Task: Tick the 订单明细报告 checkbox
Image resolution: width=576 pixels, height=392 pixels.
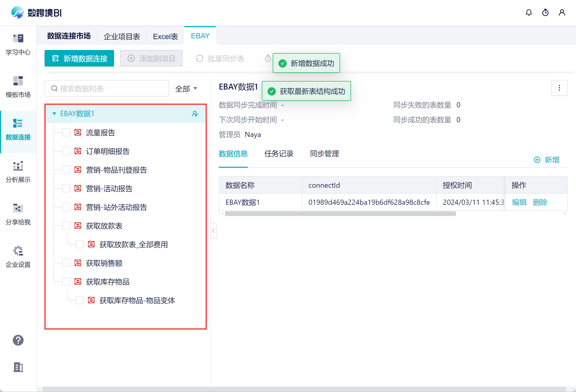Action: (66, 151)
